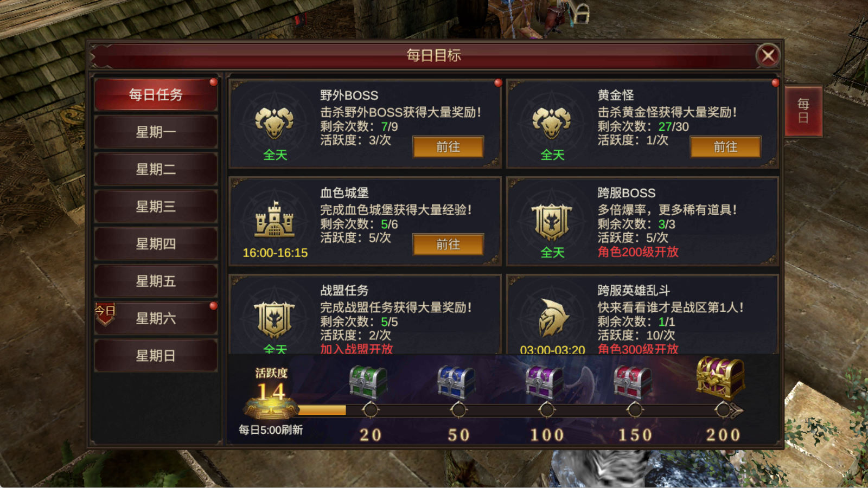This screenshot has height=488, width=868.
Task: Click 前往 button for 血色城堡
Action: click(448, 245)
